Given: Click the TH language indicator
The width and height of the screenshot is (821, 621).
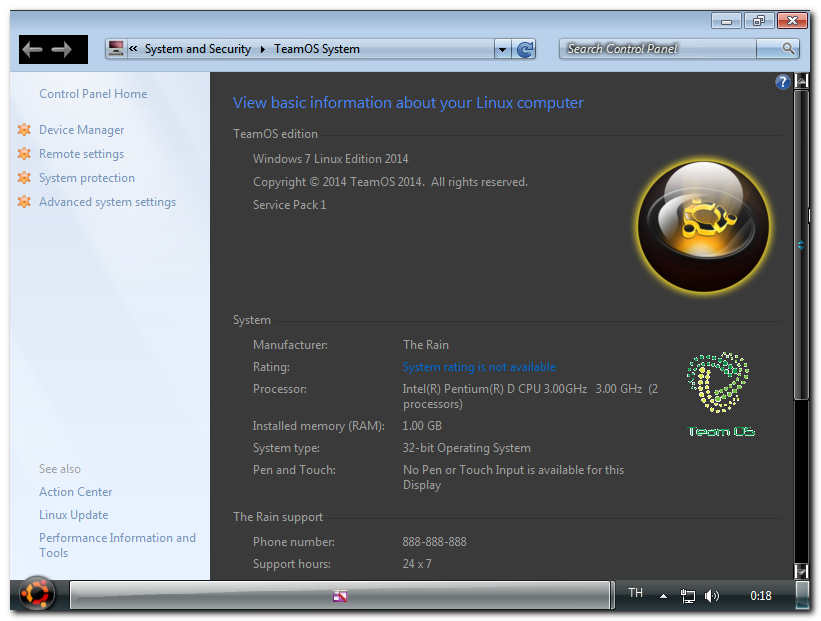Looking at the screenshot, I should click(635, 593).
